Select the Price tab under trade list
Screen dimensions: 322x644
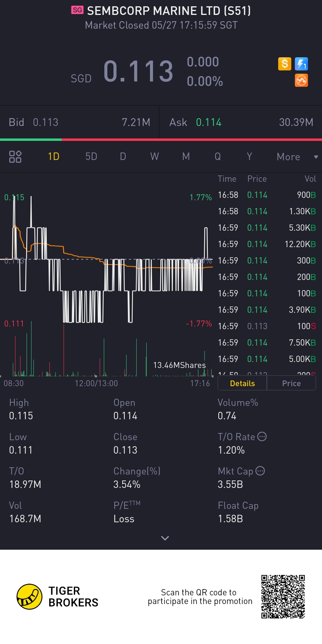[291, 383]
